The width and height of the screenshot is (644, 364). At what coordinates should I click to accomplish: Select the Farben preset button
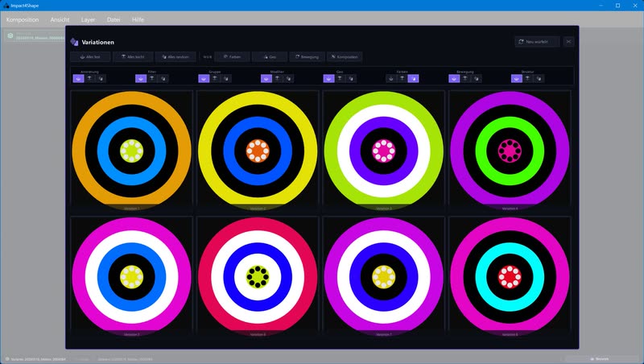point(232,56)
